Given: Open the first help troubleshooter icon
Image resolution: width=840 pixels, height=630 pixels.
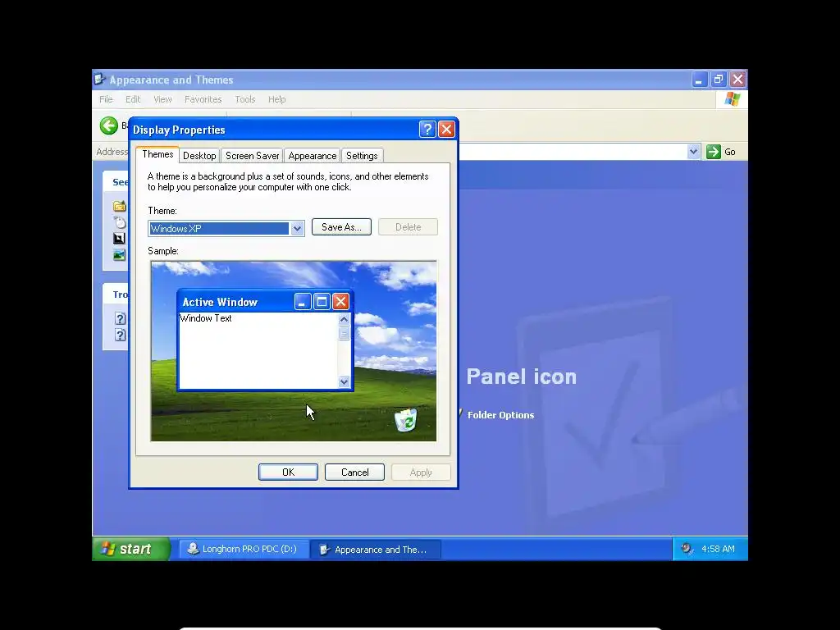Looking at the screenshot, I should click(121, 318).
